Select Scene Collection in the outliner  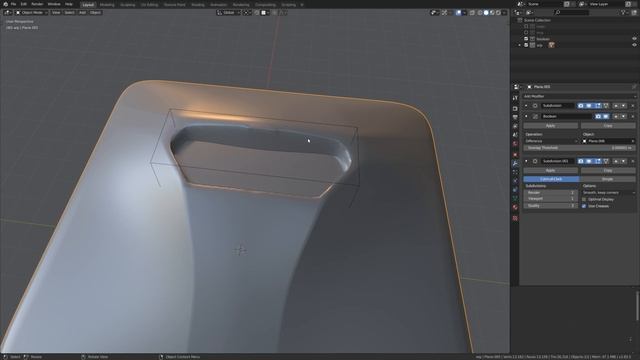point(537,20)
